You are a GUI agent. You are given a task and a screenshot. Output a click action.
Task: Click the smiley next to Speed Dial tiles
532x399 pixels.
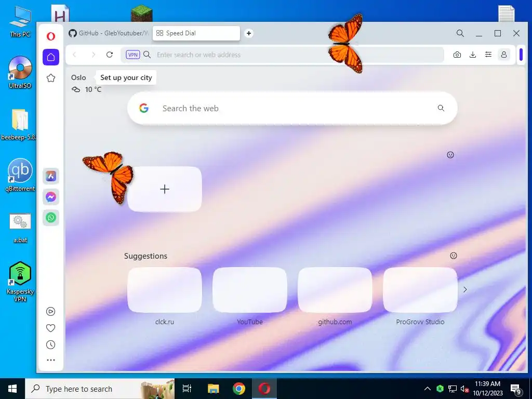[x=450, y=155]
